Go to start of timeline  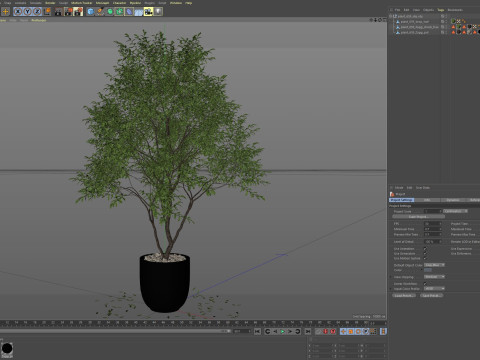pyautogui.click(x=257, y=331)
